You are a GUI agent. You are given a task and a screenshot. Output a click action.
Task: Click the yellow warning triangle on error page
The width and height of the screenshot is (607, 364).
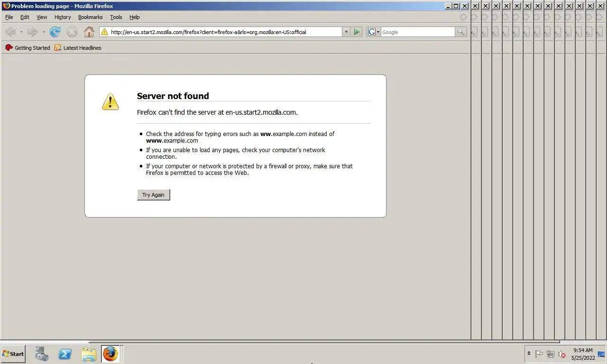(x=110, y=101)
